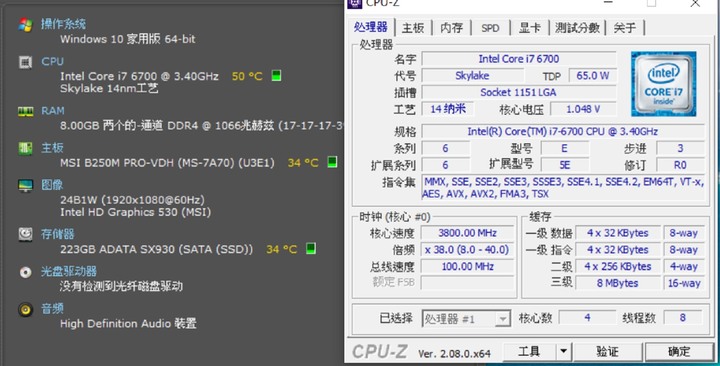720x366 pixels.
Task: Switch to the 处理器 tab in CPU-Z
Action: pos(371,27)
